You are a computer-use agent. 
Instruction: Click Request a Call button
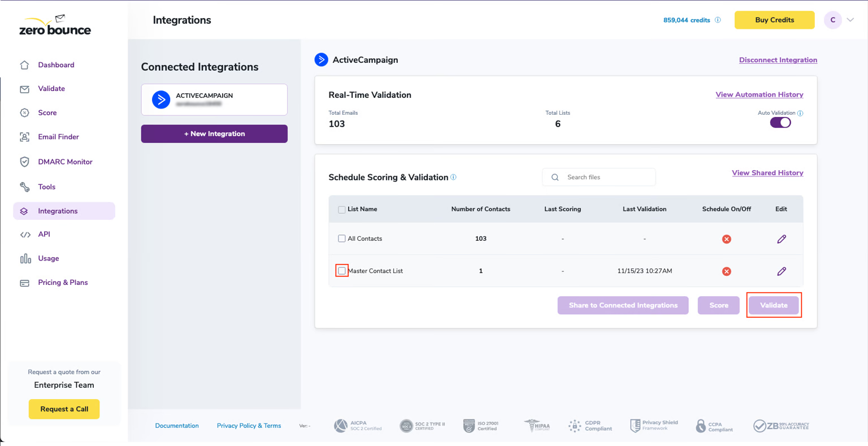tap(64, 409)
